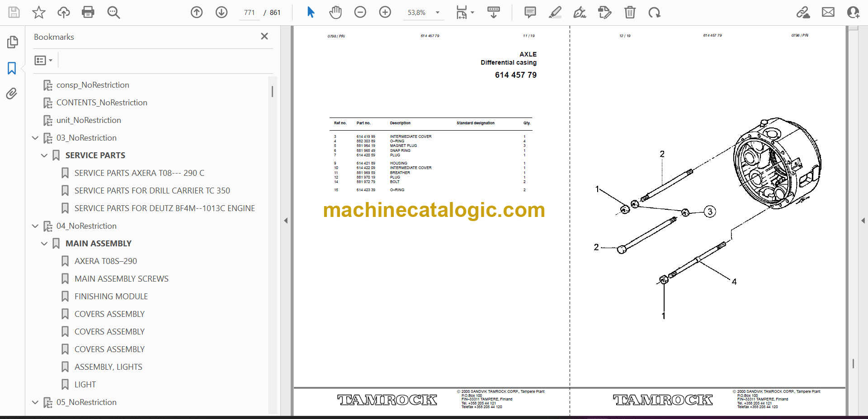Click the document vertical scrollbar thumb
Image resolution: width=868 pixels, height=419 pixels.
tap(853, 364)
